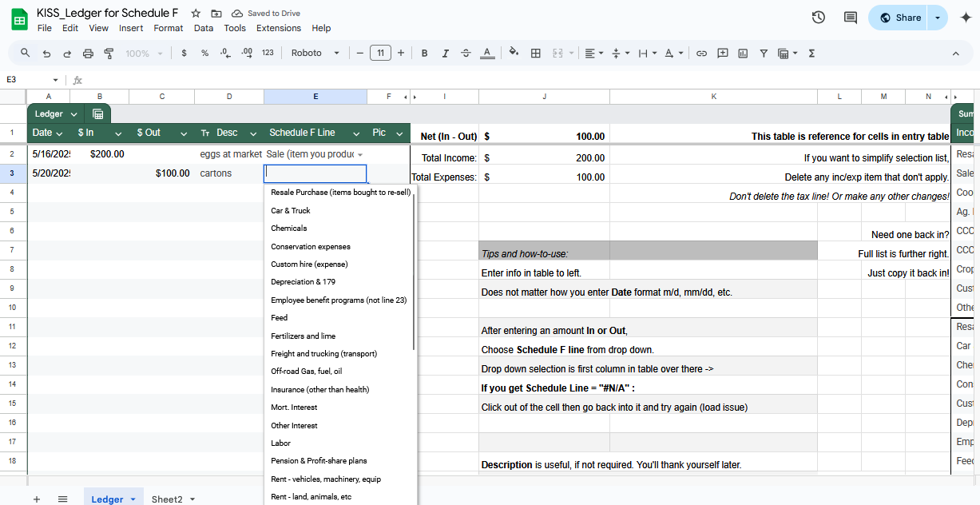Open version history clock icon

[818, 18]
